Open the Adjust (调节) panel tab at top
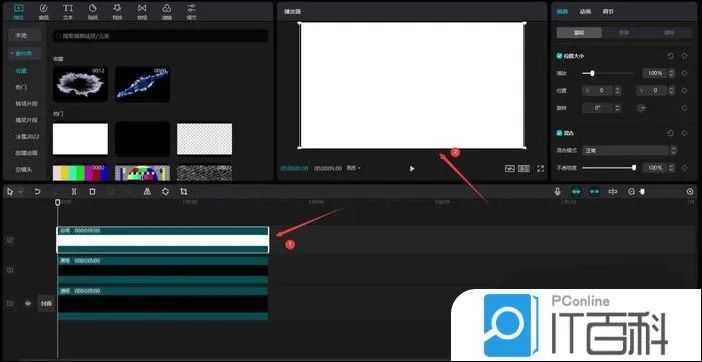The image size is (702, 362). [191, 12]
